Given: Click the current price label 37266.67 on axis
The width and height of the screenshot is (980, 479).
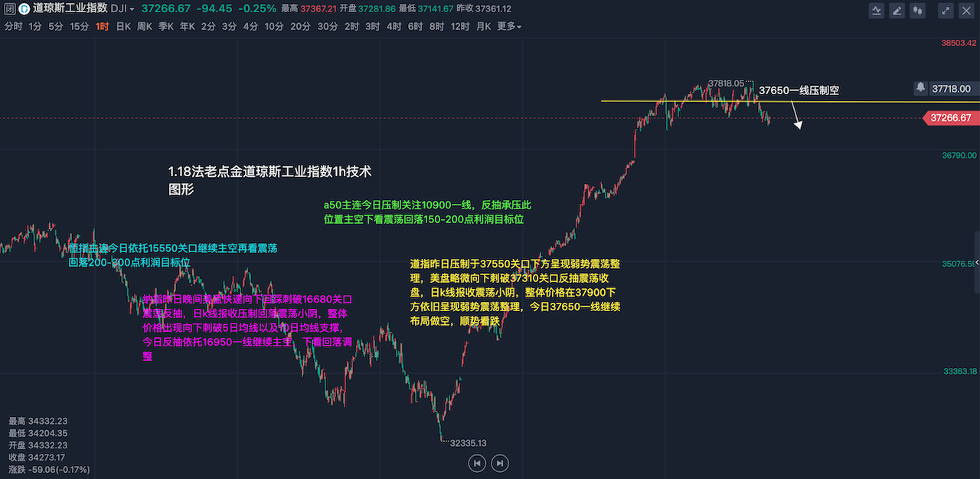Looking at the screenshot, I should (x=951, y=118).
